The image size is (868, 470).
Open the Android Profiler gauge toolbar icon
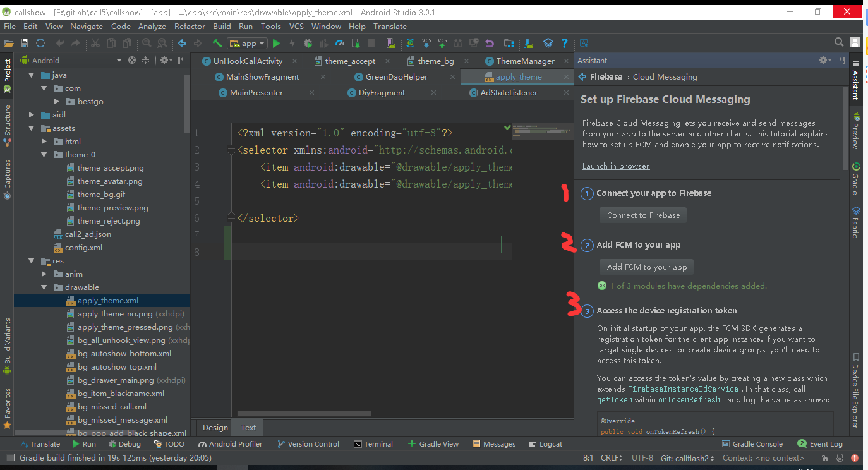pyautogui.click(x=340, y=43)
